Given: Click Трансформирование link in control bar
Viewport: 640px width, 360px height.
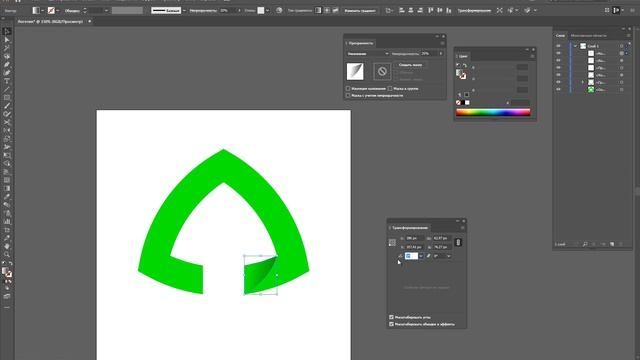Looking at the screenshot, I should click(474, 10).
